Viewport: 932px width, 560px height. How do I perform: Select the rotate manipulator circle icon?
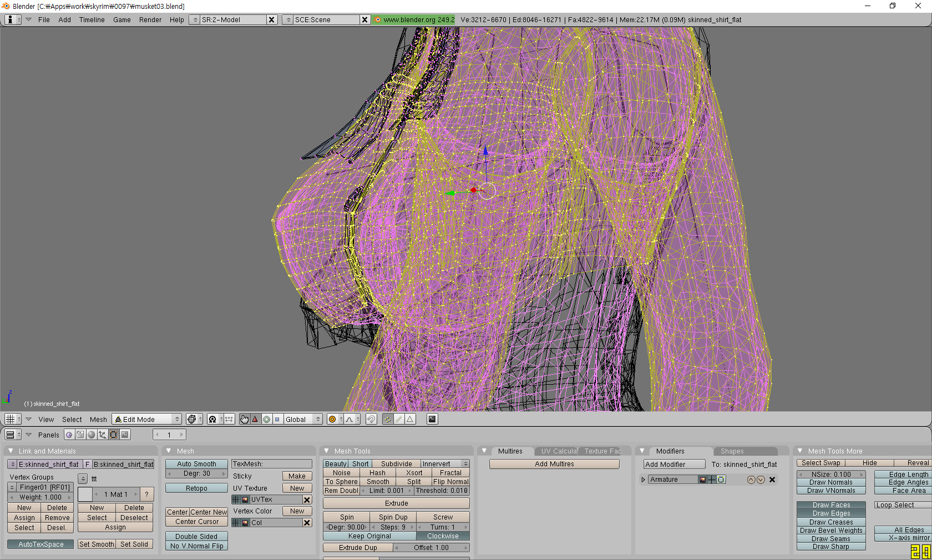tap(266, 419)
